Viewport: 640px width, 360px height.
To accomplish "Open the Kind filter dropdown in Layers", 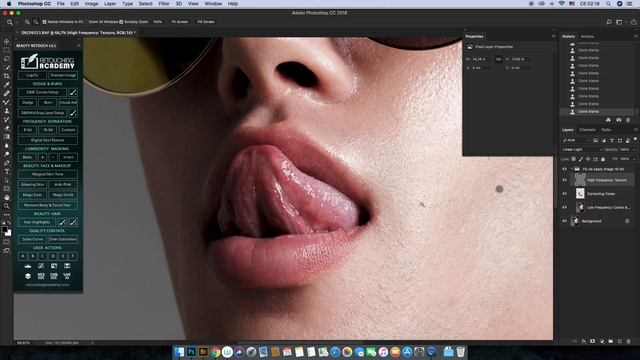I will click(x=576, y=140).
